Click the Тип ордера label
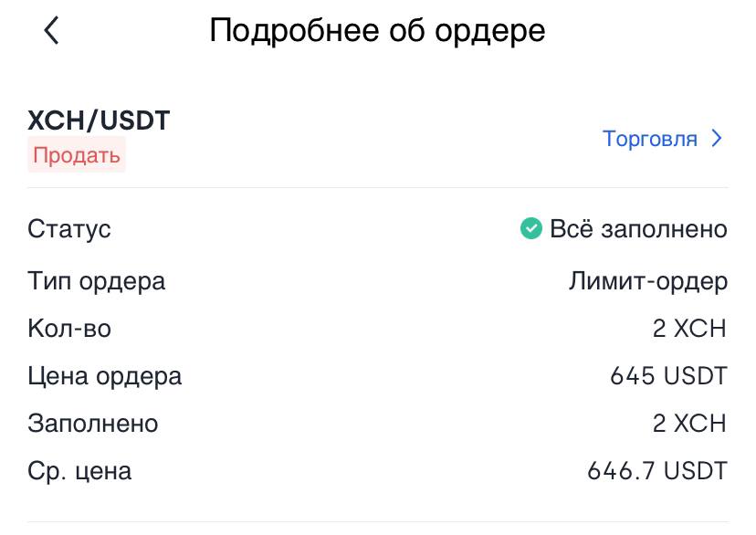This screenshot has height=535, width=756. point(97,281)
